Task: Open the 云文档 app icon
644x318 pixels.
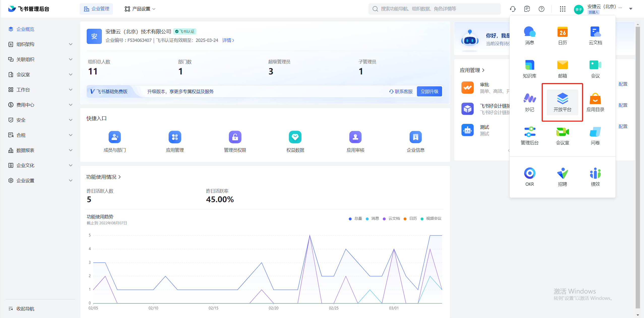Action: 595,36
